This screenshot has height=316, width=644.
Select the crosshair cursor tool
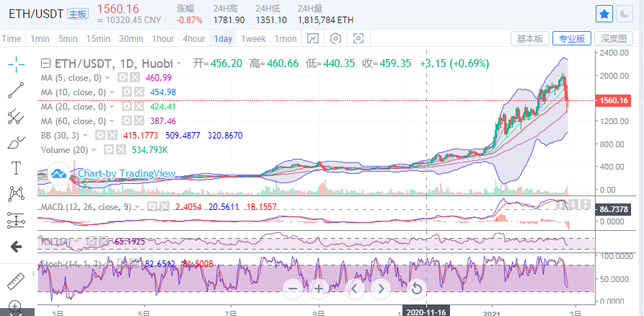coord(16,64)
